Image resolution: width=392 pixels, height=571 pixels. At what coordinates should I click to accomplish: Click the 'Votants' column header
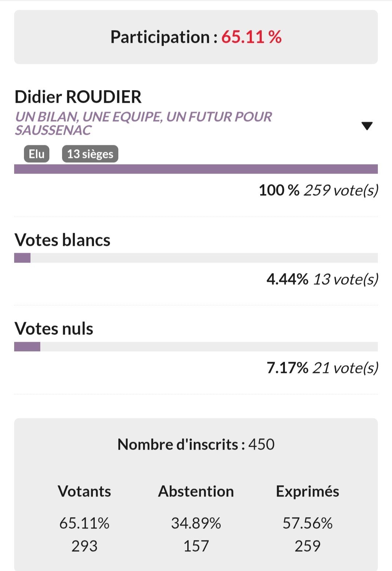coord(84,491)
